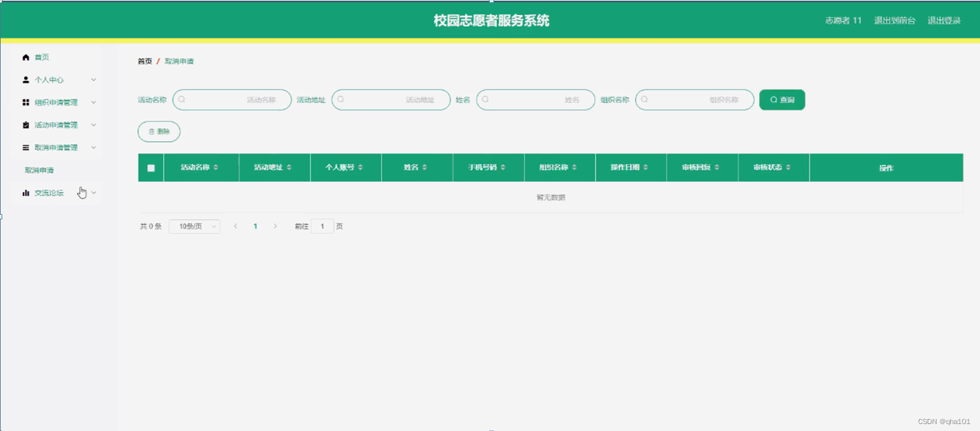Sort by 操作日期 column arrows
The width and height of the screenshot is (980, 431).
pos(646,167)
